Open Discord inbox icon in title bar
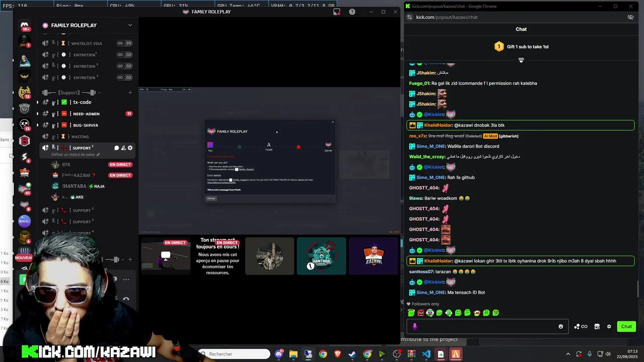This screenshot has width=644, height=362. click(x=337, y=12)
